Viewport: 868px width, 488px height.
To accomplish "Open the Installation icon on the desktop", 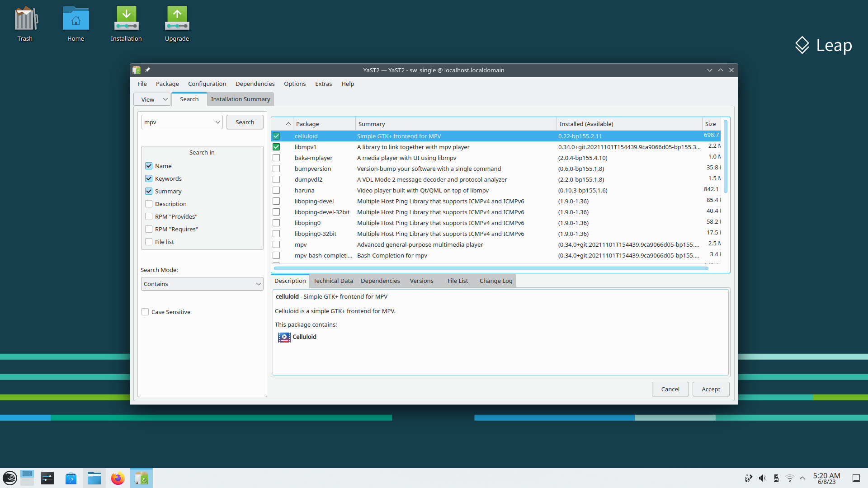I will (126, 23).
